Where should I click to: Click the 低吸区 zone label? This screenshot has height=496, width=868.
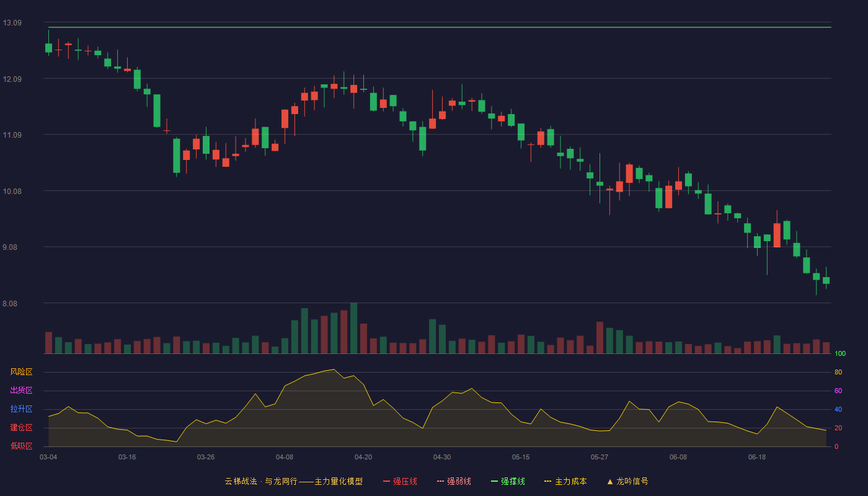(x=21, y=446)
